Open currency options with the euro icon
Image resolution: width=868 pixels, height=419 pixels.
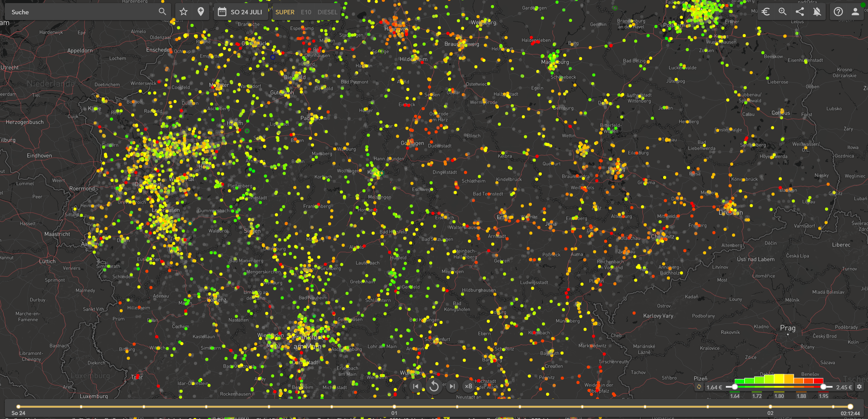click(x=765, y=12)
